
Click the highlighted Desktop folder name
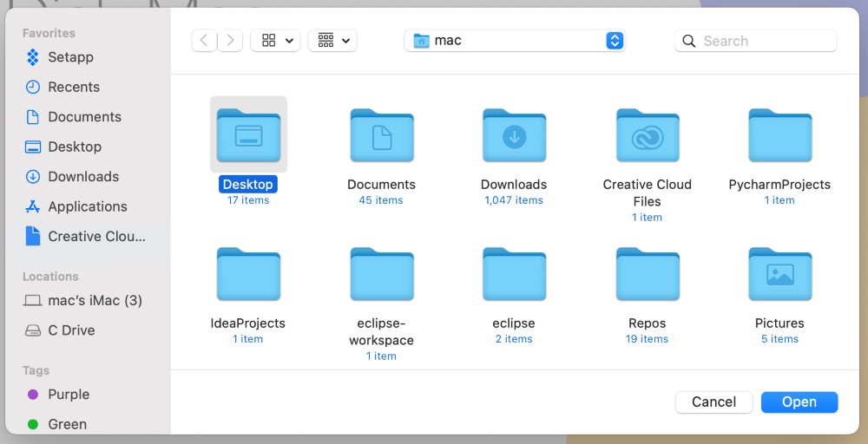click(248, 185)
